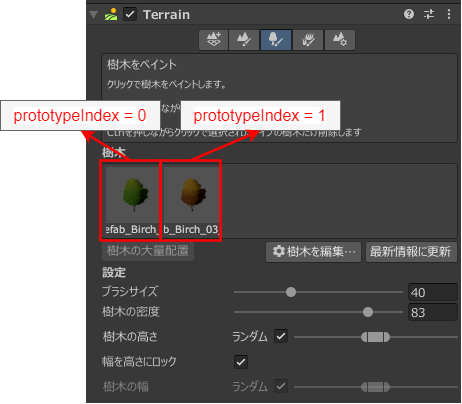Screen dimensions: 462x404
Task: Click the 樹木をペイント heading text
Action: tap(142, 65)
